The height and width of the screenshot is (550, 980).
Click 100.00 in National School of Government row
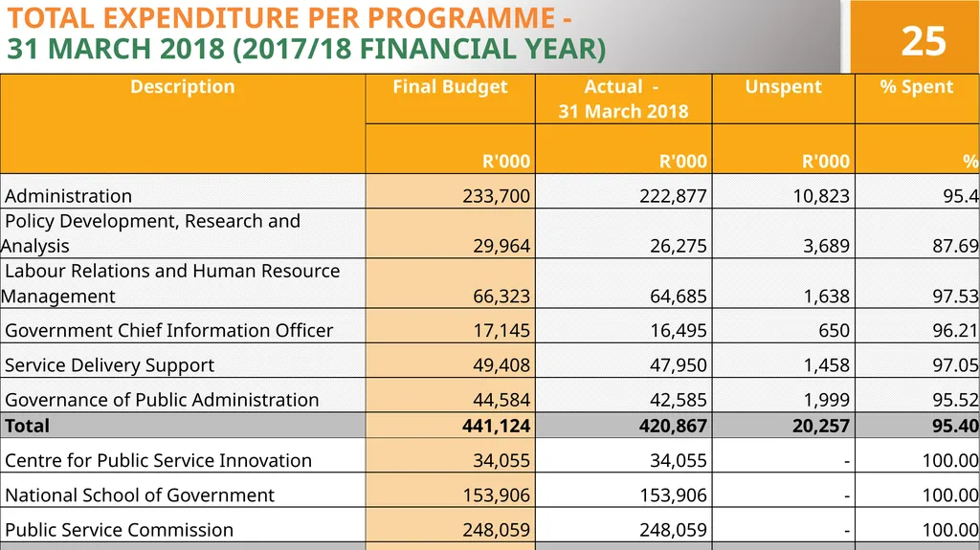pyautogui.click(x=950, y=495)
